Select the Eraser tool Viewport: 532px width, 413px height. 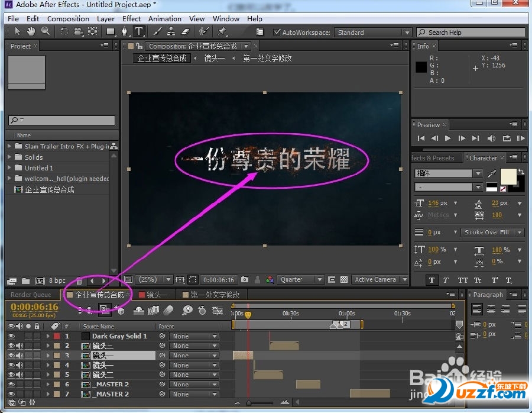tap(185, 31)
